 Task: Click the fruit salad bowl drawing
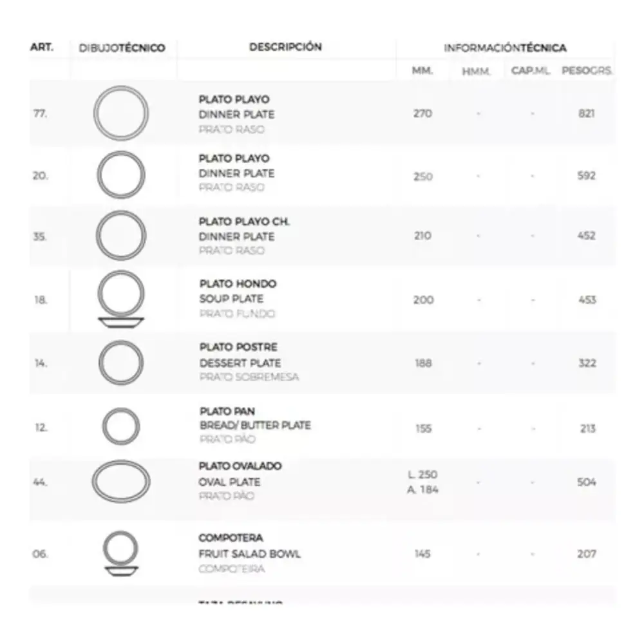tap(120, 553)
